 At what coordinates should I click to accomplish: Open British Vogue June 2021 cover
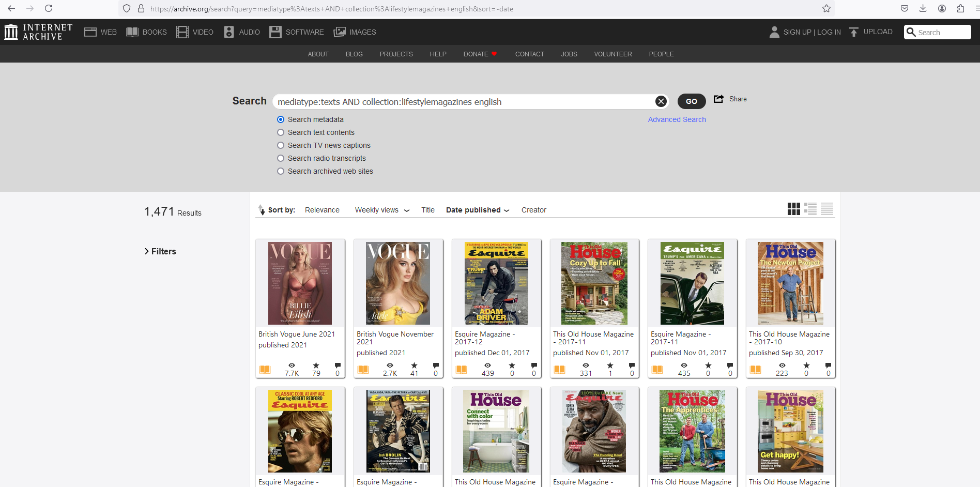click(300, 283)
